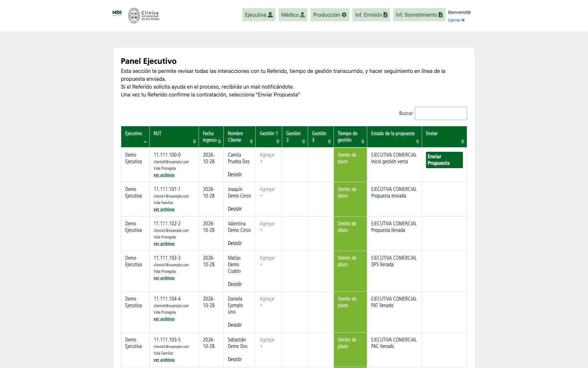Open ver archivos for RUT 11.111.103-3
Screen dimensions: 588x368
click(164, 278)
